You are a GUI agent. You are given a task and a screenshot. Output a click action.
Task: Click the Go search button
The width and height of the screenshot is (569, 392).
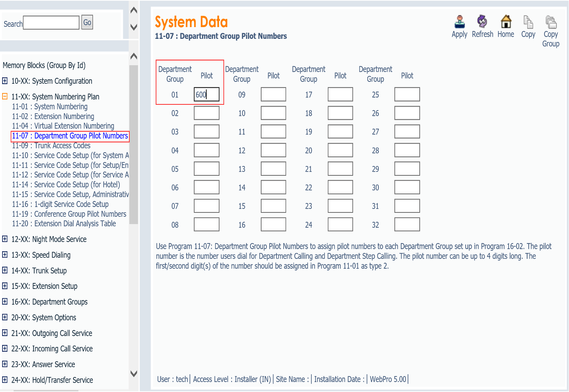point(87,22)
